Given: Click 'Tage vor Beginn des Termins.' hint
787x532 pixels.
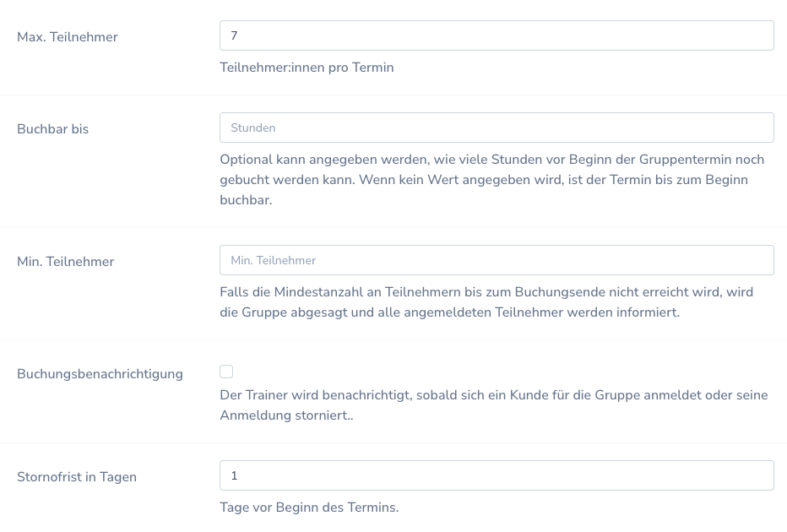Looking at the screenshot, I should tap(309, 508).
